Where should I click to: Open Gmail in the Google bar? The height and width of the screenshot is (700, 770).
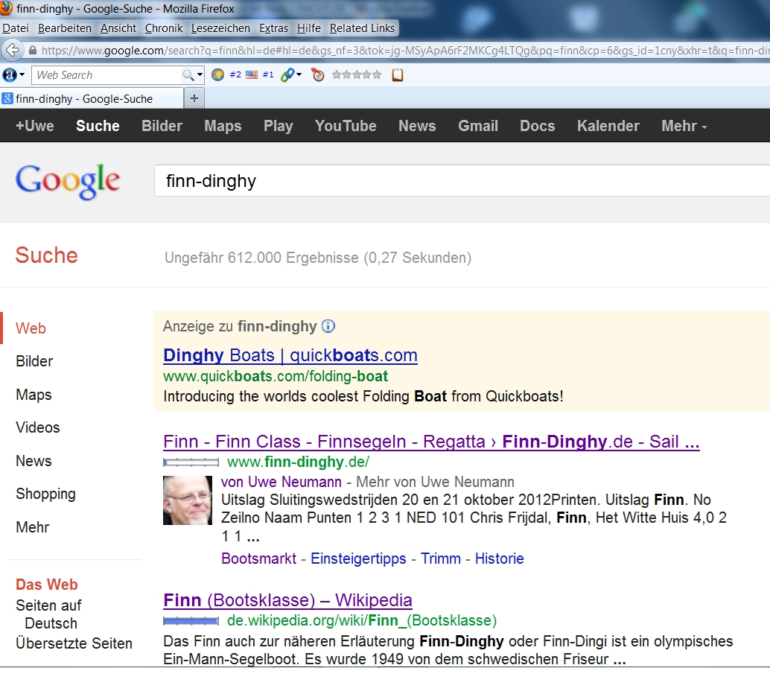click(478, 126)
